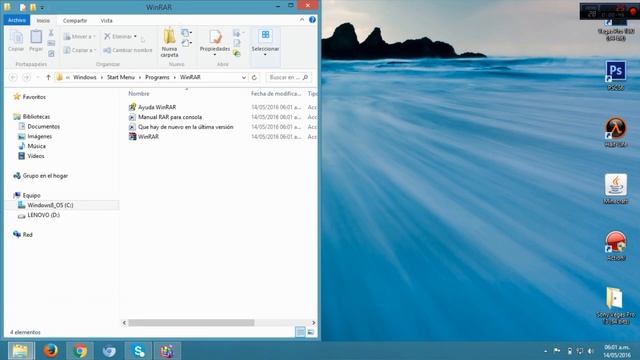The image size is (640, 360).
Task: Click the File Explorer taskbar icon
Action: (20, 351)
